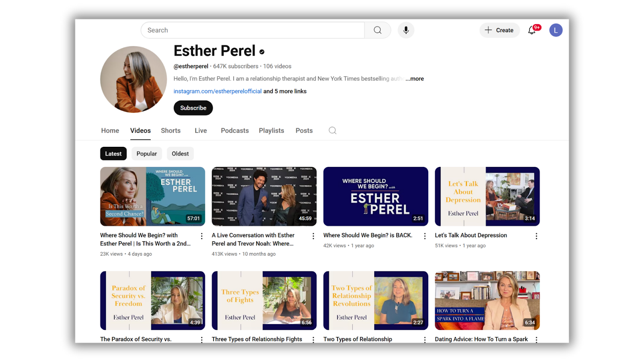This screenshot has height=362, width=644.
Task: Select the Latest sort filter
Action: 113,154
